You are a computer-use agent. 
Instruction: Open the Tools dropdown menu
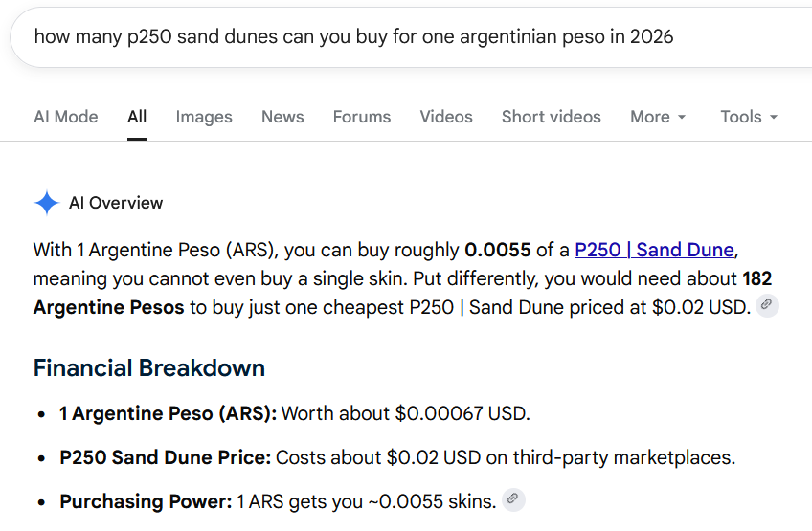click(749, 117)
